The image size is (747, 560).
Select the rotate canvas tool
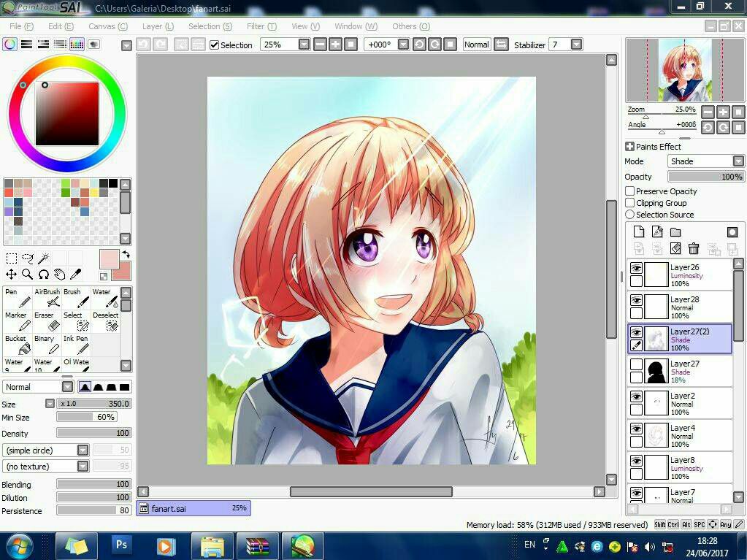click(x=44, y=275)
